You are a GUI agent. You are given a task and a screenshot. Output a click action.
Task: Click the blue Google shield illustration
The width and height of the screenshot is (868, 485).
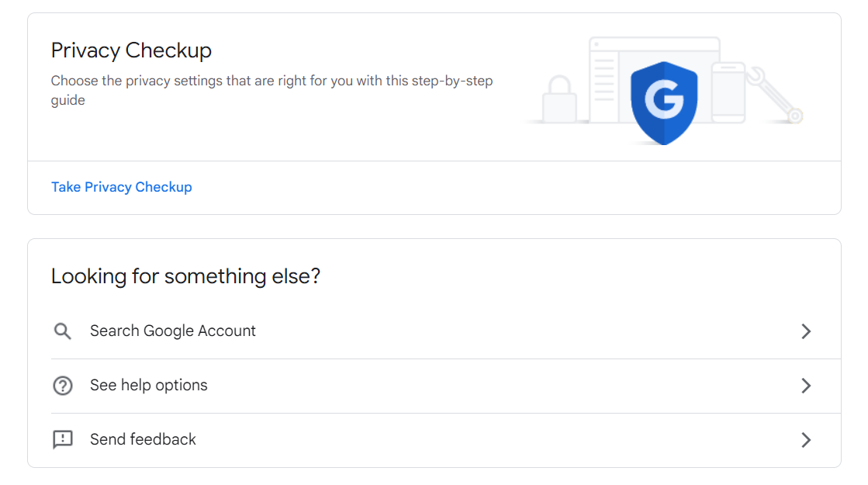tap(664, 103)
